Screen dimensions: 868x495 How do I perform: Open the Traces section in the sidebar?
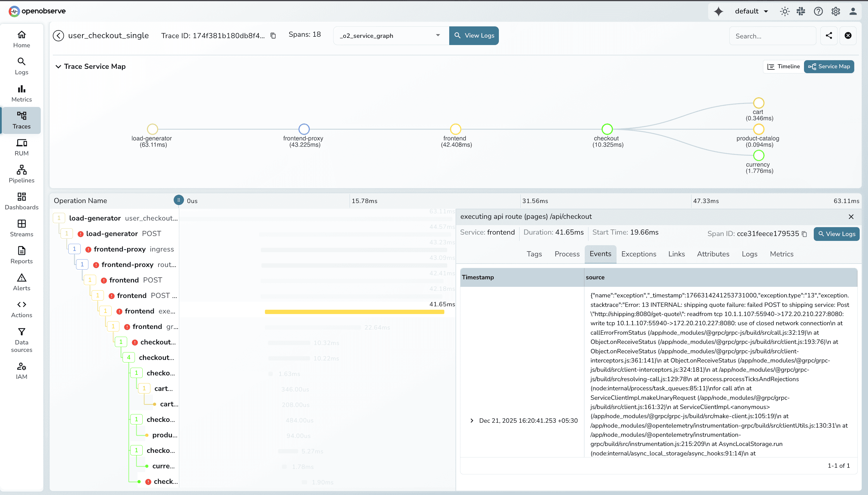[x=21, y=120]
